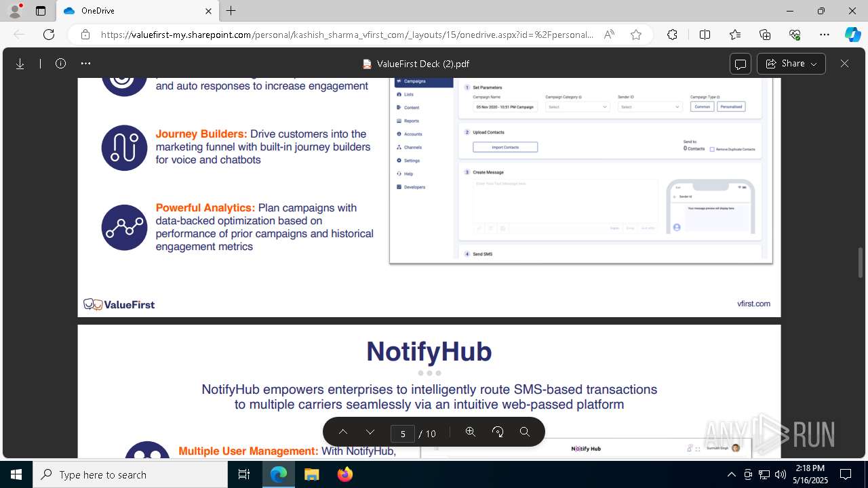This screenshot has width=868, height=488.
Task: Close the PDF preview viewer
Action: click(844, 64)
